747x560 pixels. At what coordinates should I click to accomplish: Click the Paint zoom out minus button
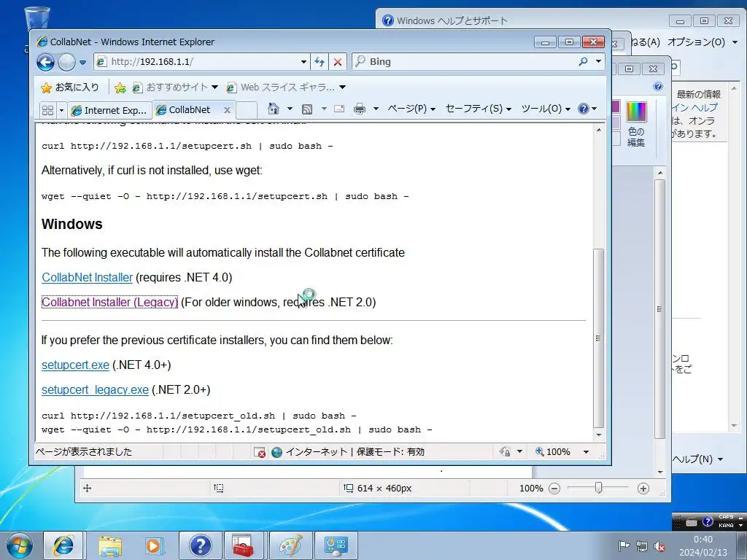tap(554, 489)
